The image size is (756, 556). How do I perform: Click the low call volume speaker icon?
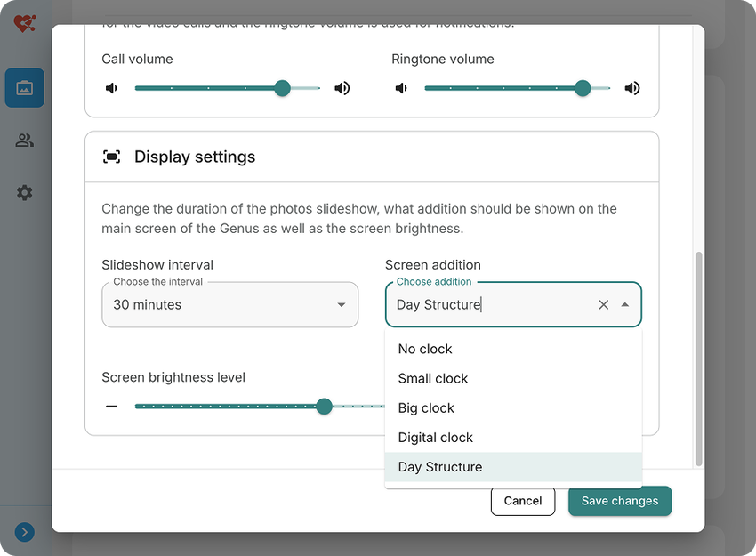click(111, 88)
